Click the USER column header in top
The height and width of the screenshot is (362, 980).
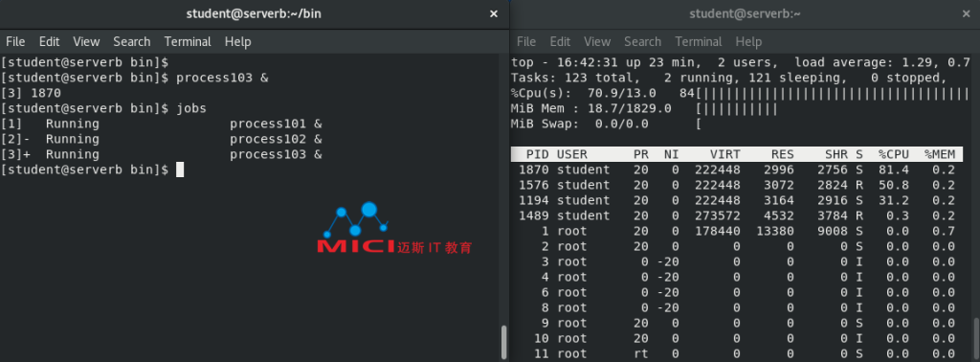point(572,154)
